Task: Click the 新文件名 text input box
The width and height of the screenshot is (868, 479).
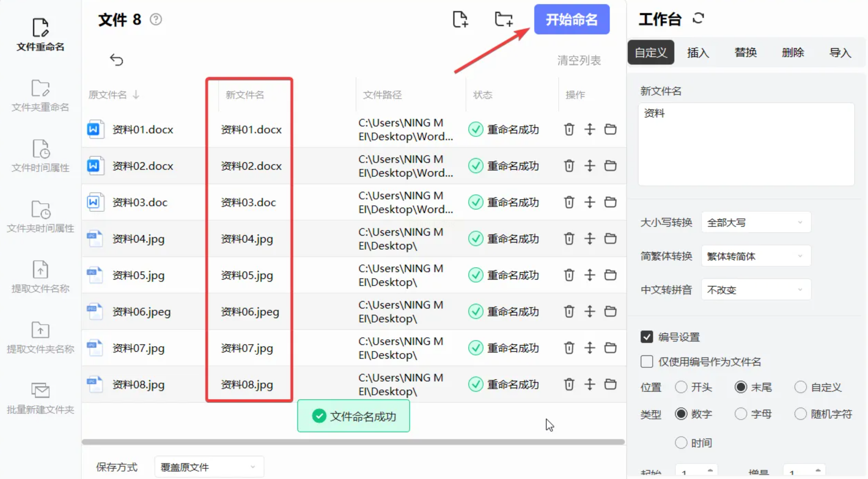Action: (x=746, y=144)
